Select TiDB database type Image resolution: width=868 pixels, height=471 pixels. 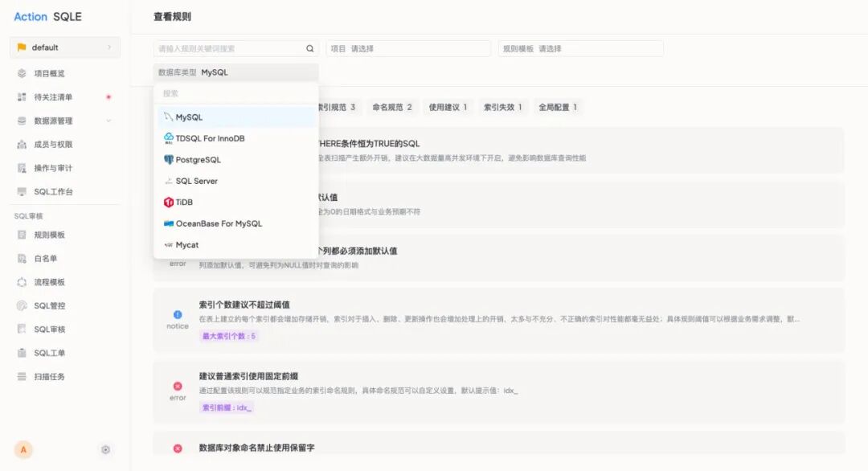pyautogui.click(x=235, y=203)
